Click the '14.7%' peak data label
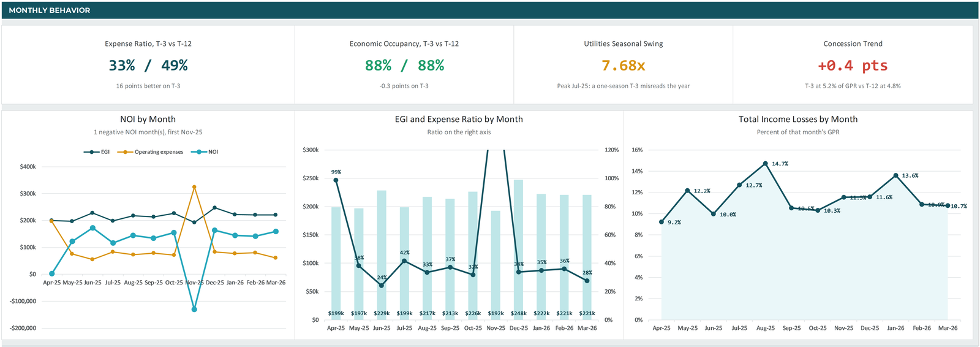 click(x=780, y=164)
